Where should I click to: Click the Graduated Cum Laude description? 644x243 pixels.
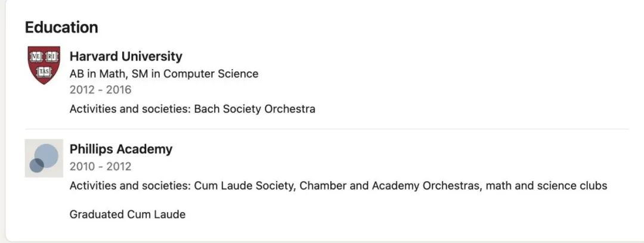(128, 214)
